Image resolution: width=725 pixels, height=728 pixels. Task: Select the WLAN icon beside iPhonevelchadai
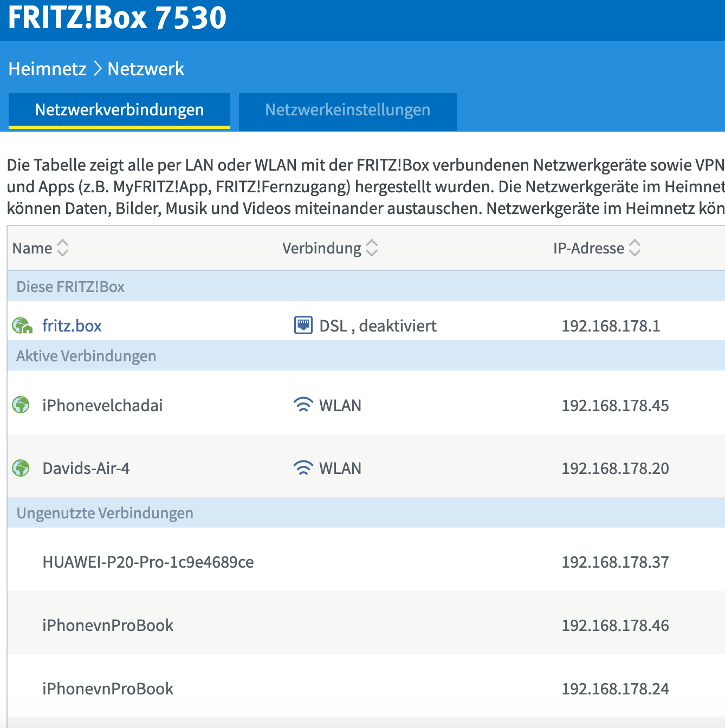pos(303,404)
